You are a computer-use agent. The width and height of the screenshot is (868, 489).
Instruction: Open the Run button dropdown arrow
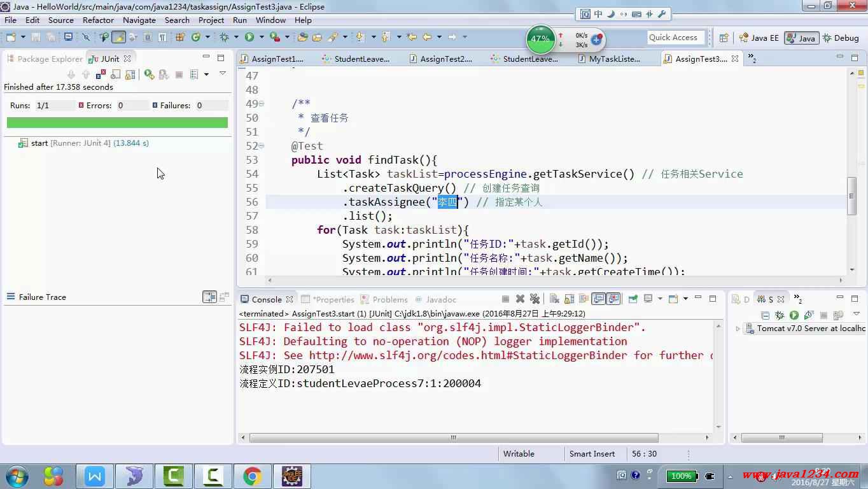262,37
